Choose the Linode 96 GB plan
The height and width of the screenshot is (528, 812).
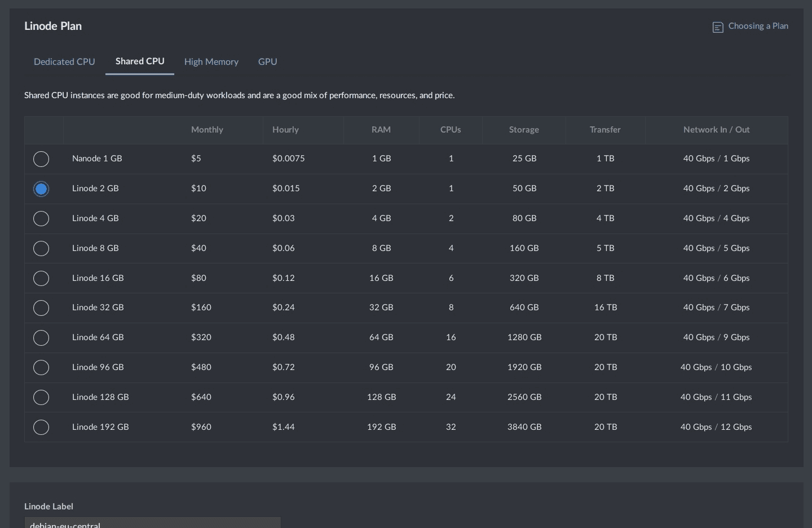(41, 367)
